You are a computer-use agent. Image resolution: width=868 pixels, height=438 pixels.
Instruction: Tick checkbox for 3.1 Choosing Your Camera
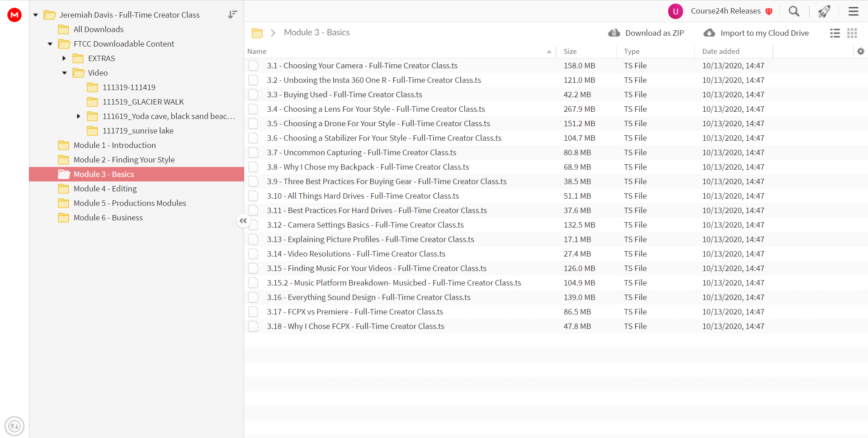click(253, 66)
